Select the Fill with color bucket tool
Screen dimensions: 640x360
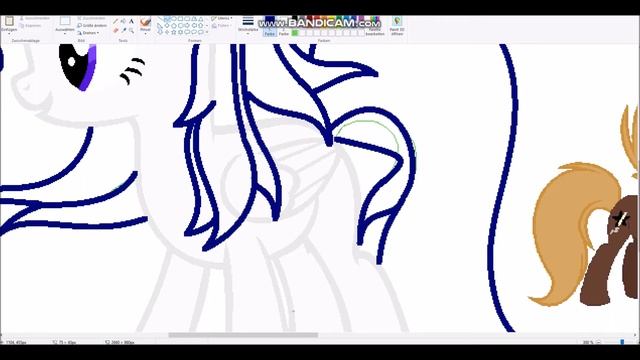tap(123, 21)
